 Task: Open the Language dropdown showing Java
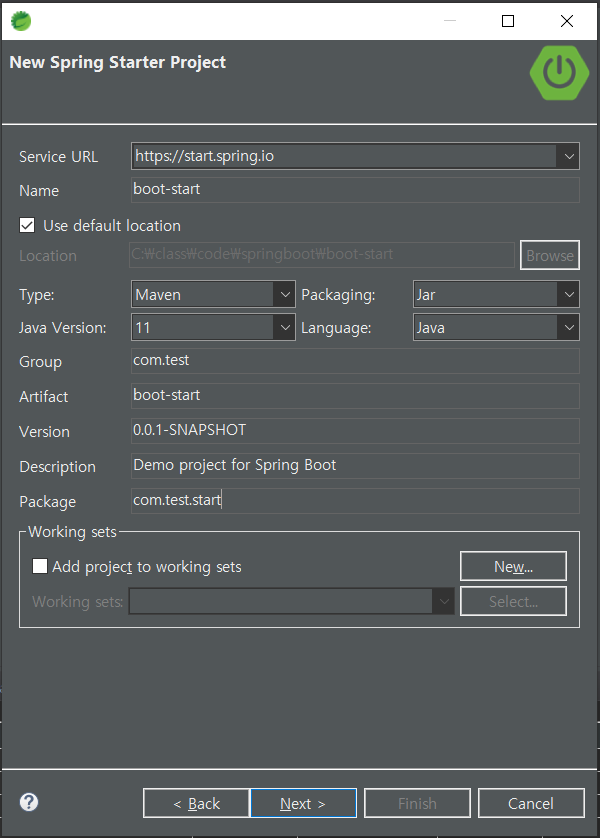(x=568, y=328)
